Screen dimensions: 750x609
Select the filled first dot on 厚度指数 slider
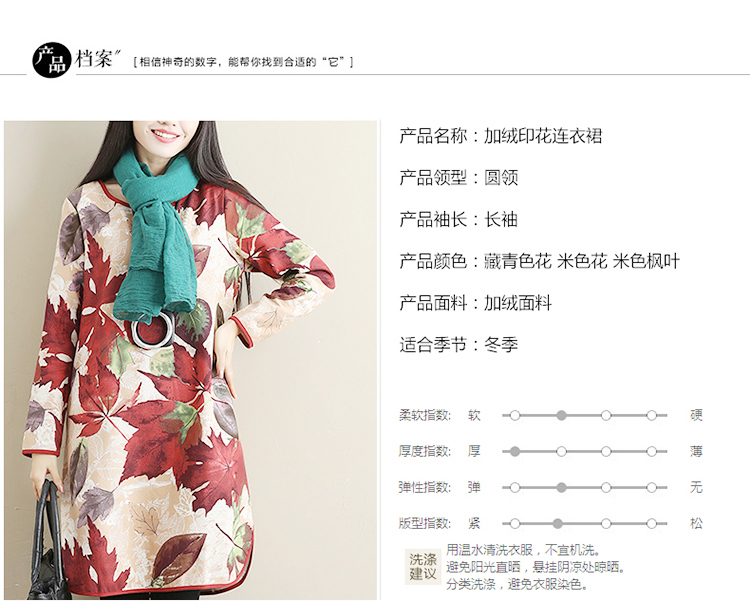(x=515, y=451)
